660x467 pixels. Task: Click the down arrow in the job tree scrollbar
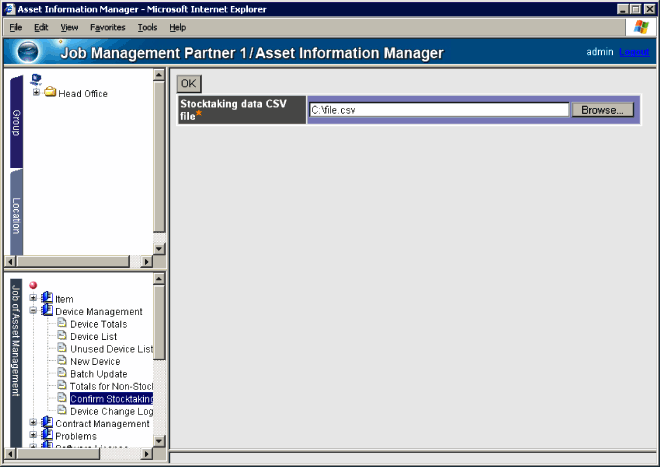click(x=159, y=441)
